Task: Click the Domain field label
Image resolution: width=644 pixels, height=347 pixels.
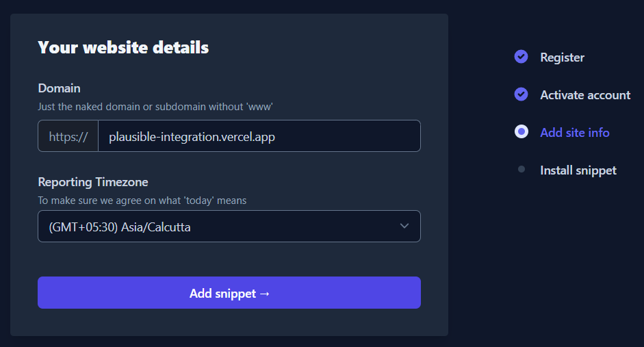Action: [59, 88]
